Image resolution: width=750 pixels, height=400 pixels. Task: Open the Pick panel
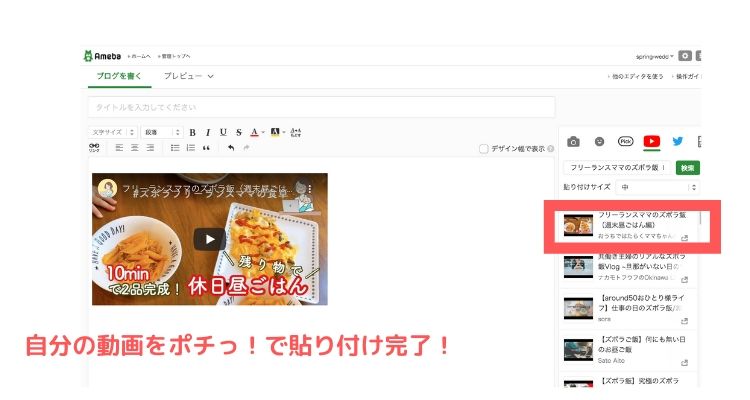pyautogui.click(x=625, y=141)
